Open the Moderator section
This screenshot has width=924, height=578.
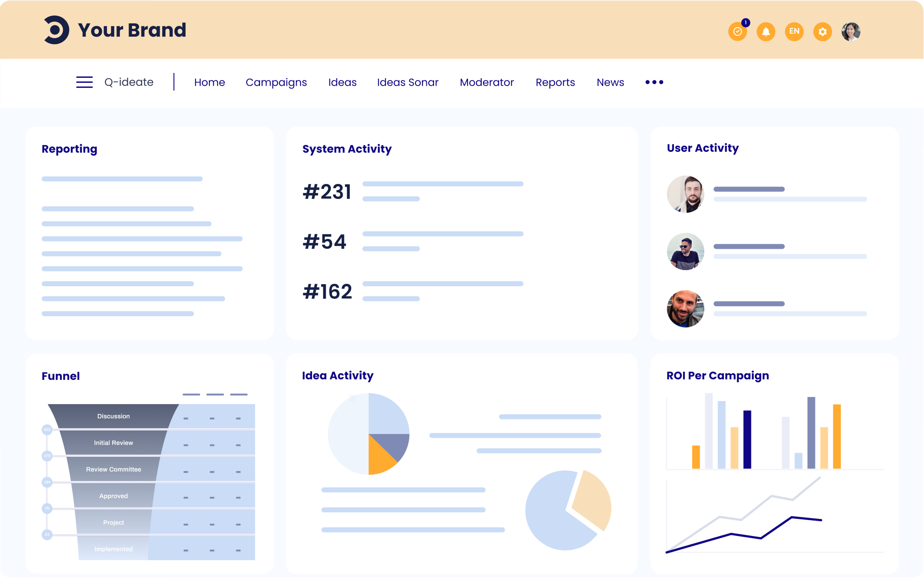pyautogui.click(x=487, y=82)
